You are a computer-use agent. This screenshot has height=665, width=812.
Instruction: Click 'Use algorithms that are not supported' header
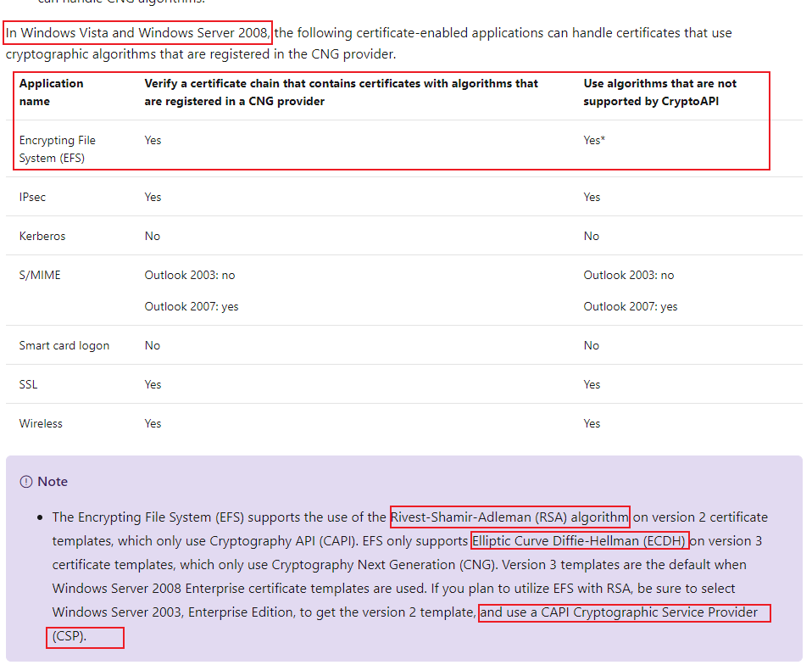pyautogui.click(x=659, y=92)
